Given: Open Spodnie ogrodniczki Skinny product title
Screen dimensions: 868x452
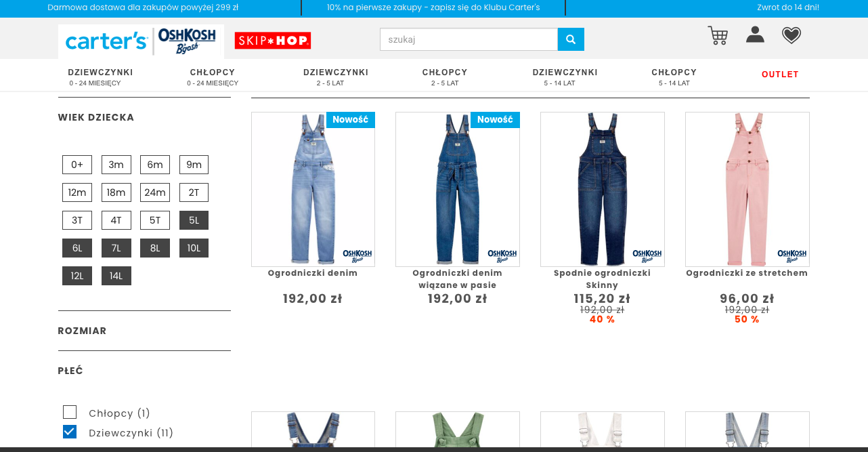Looking at the screenshot, I should pyautogui.click(x=602, y=279).
